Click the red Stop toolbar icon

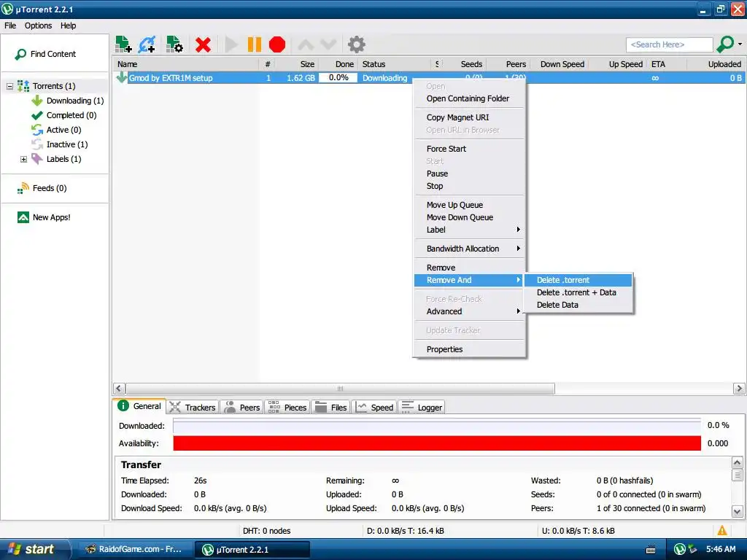click(x=276, y=44)
